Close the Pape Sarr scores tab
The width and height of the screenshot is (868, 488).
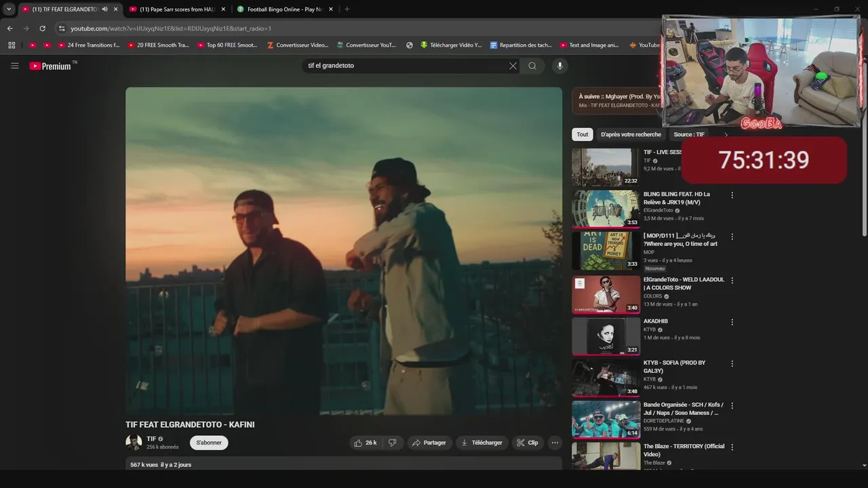[x=223, y=9]
